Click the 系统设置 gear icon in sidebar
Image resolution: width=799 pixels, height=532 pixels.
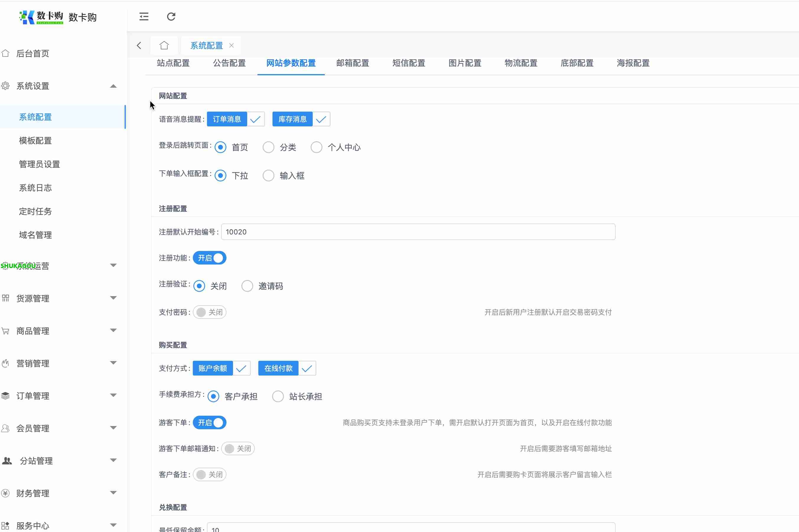click(x=5, y=86)
